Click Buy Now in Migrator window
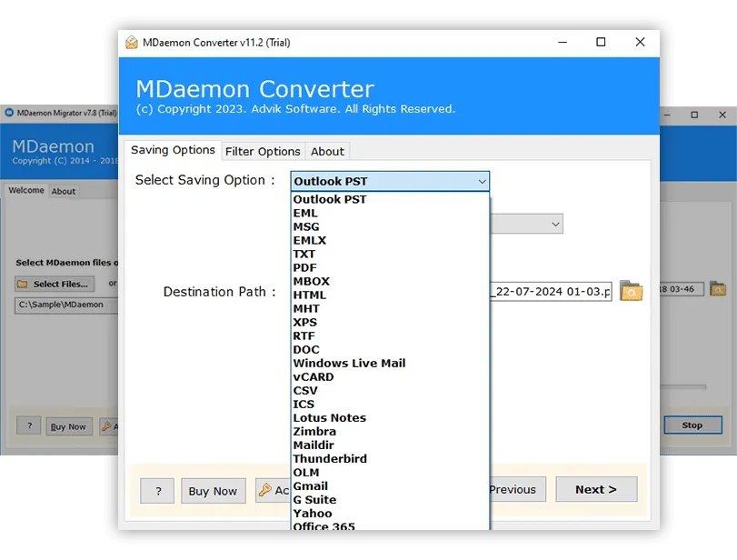Screen dimensions: 737x560 69,426
